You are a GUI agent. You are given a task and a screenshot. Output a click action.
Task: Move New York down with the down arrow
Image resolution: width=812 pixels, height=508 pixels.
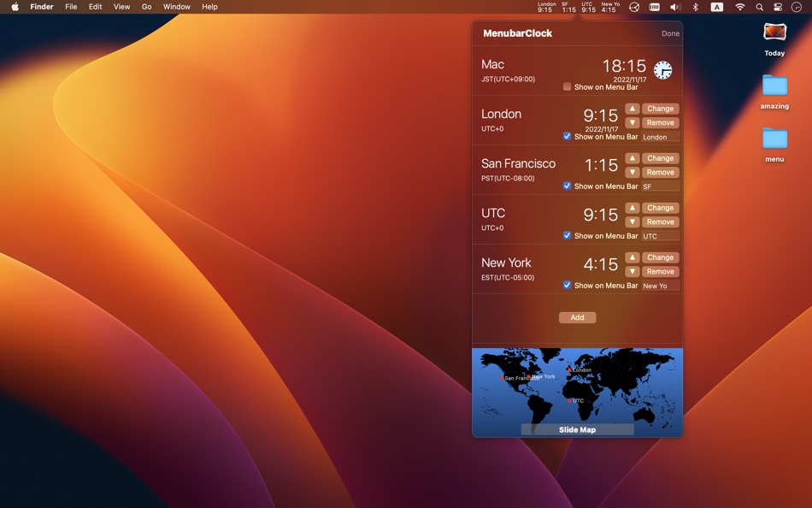[x=633, y=272]
